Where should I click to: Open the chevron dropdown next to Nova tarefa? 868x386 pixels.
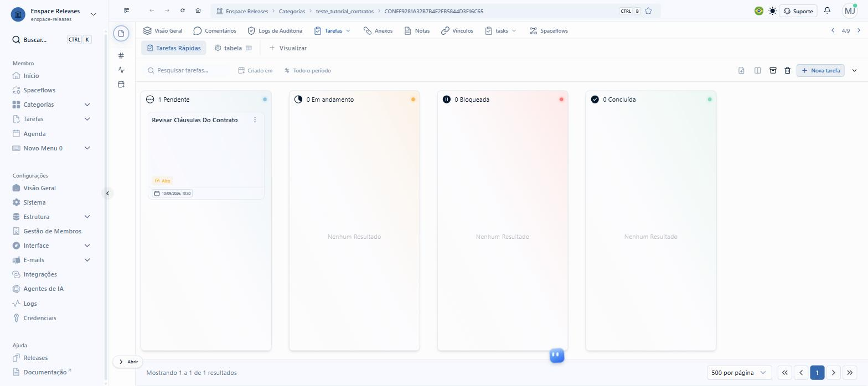click(x=854, y=70)
